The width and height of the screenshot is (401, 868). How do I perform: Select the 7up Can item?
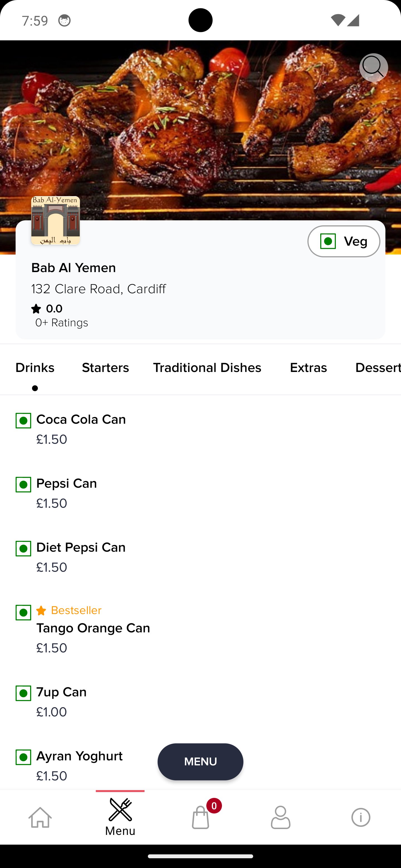61,692
